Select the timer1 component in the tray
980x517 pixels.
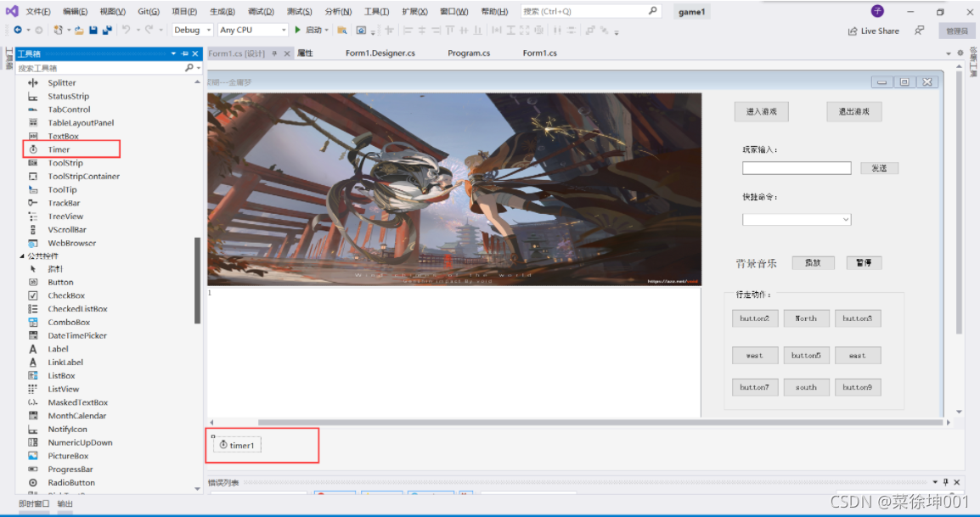pos(237,445)
